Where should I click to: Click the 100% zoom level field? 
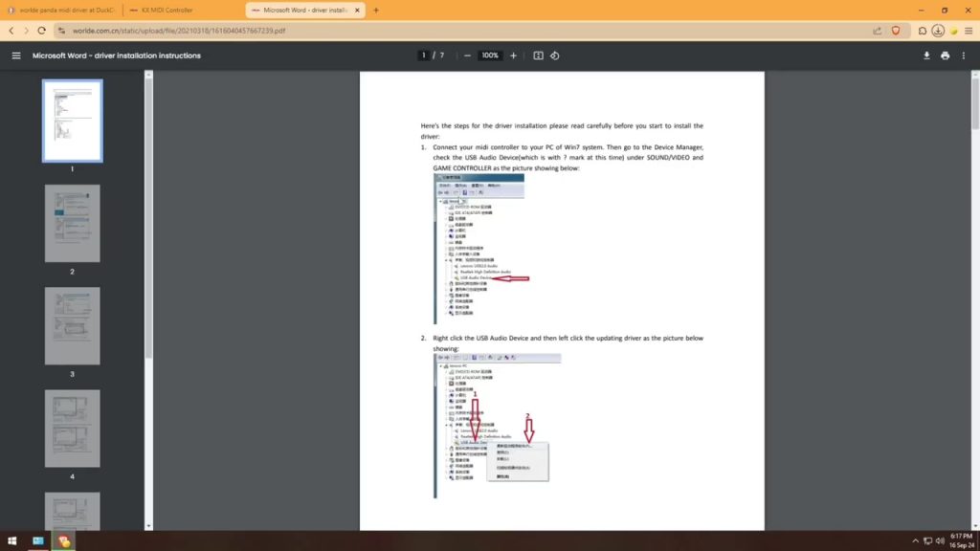tap(489, 55)
